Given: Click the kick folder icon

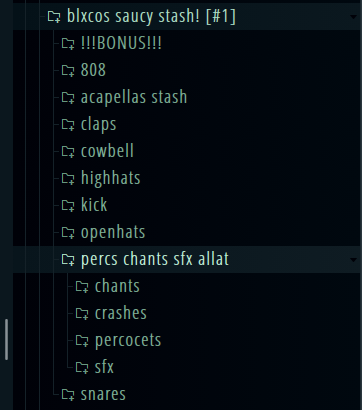Looking at the screenshot, I should click(x=68, y=205).
